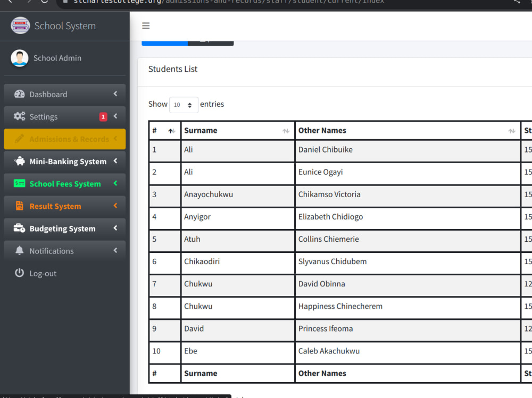
Task: Click the Result System document icon
Action: 19,206
